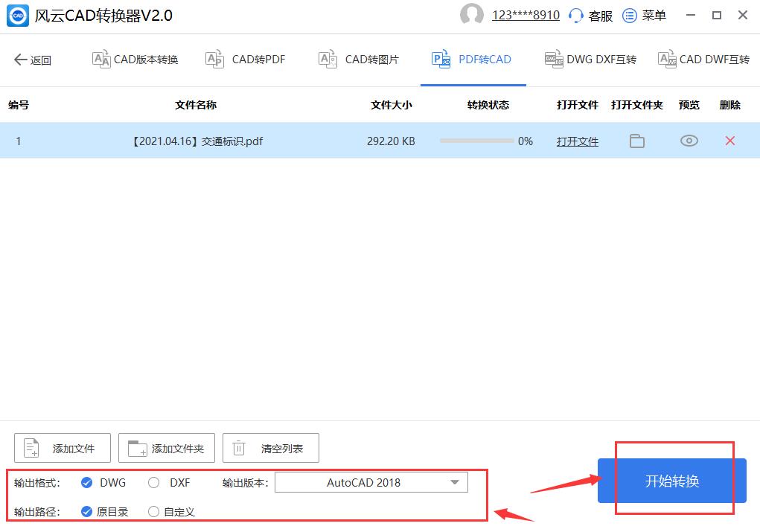The height and width of the screenshot is (532, 760).
Task: Maximize the converter window
Action: click(717, 16)
